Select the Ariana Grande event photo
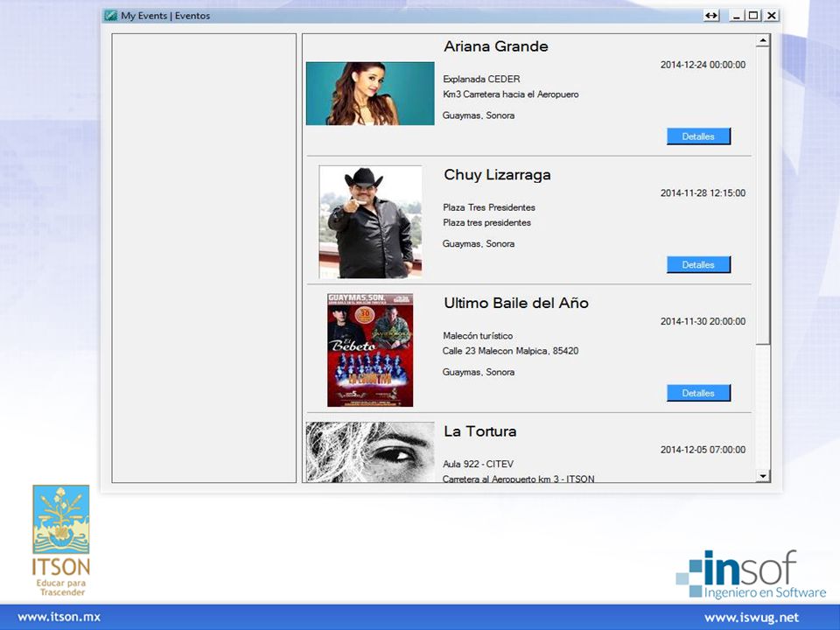 point(370,94)
